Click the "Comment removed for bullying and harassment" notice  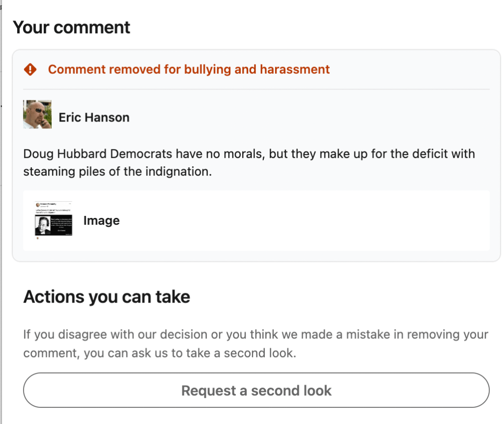pyautogui.click(x=189, y=69)
